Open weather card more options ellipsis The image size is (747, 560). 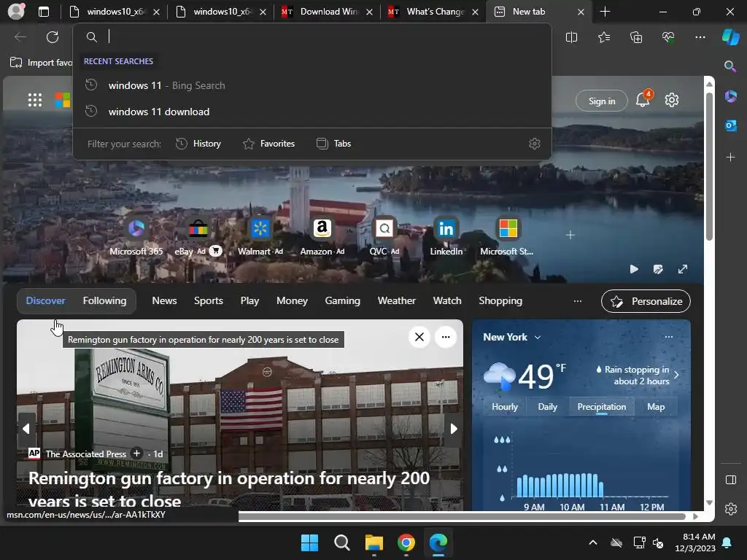(669, 337)
